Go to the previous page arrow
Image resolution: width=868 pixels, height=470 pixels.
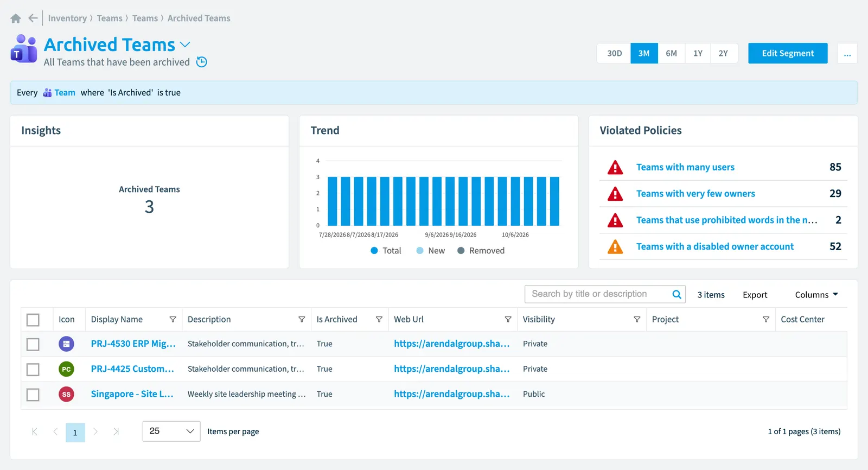(x=55, y=432)
